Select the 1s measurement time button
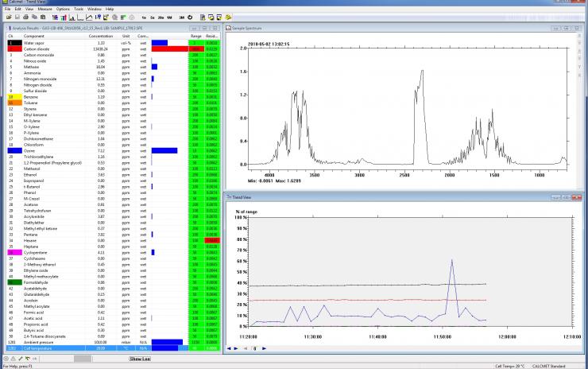 click(144, 17)
